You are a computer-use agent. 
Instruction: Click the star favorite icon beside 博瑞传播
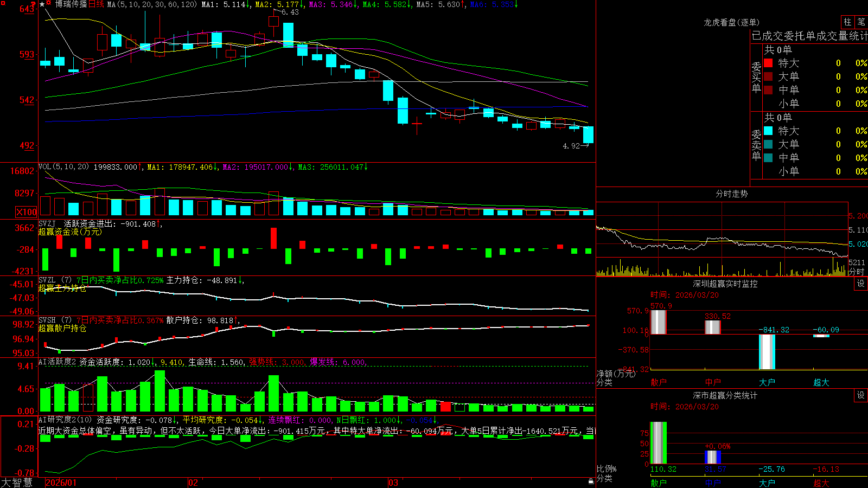(42, 4)
